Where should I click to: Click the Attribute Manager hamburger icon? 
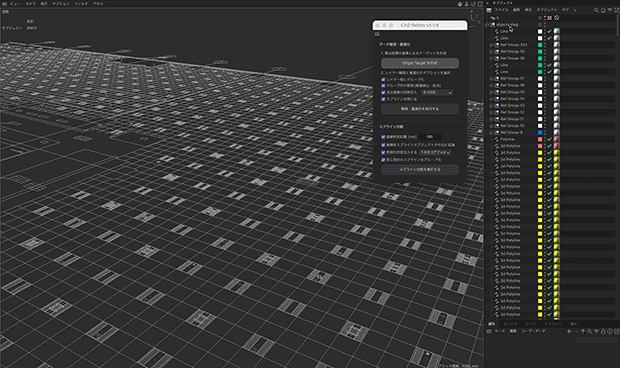point(489,331)
